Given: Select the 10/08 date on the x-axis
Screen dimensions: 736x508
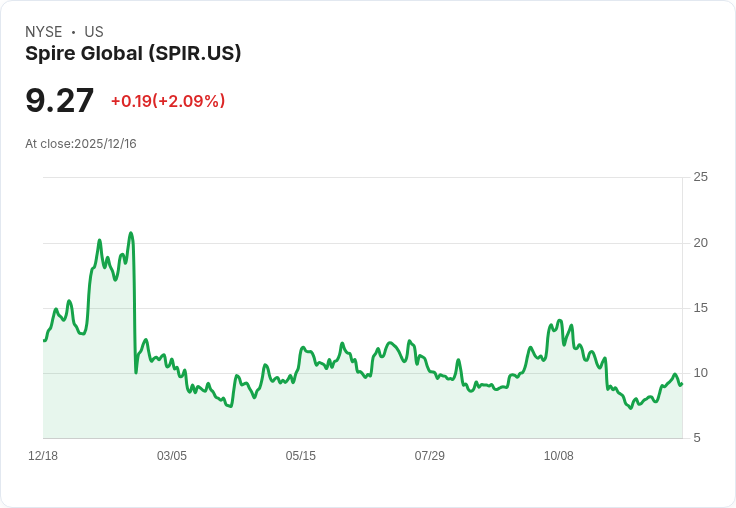Looking at the screenshot, I should [559, 456].
